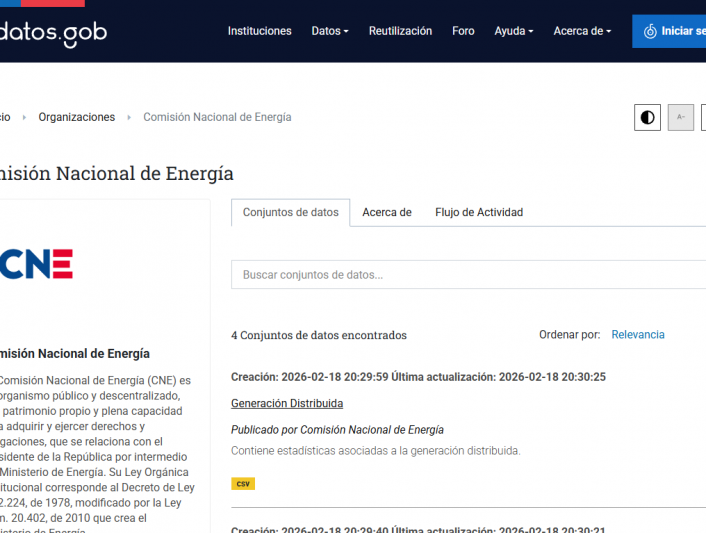Expand the Acerca de navigation dropdown
Screen dimensions: 706x533
pyautogui.click(x=581, y=31)
